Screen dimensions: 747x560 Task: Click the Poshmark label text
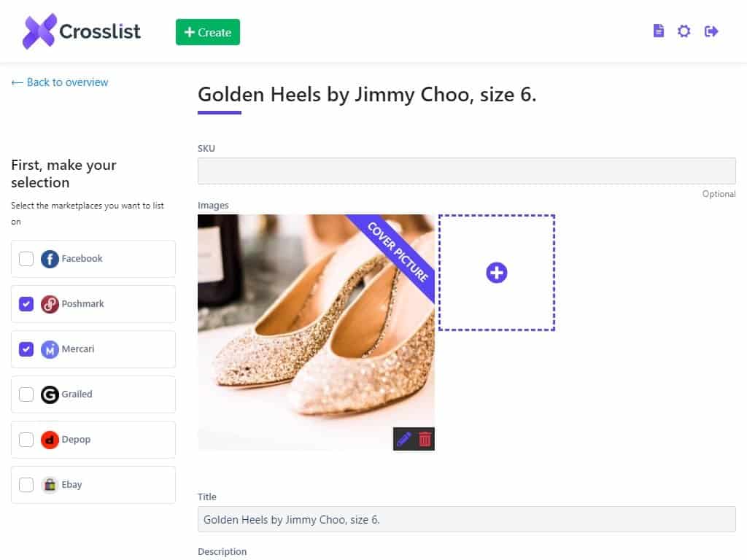pos(82,304)
